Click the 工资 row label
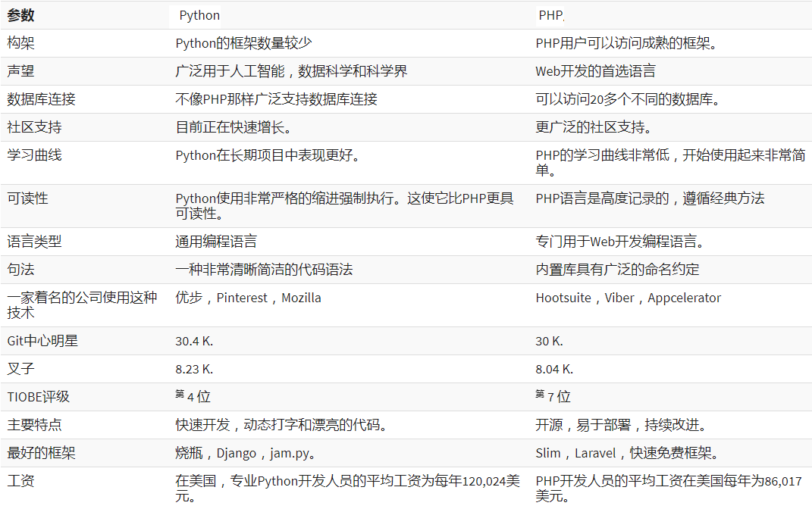 20,481
